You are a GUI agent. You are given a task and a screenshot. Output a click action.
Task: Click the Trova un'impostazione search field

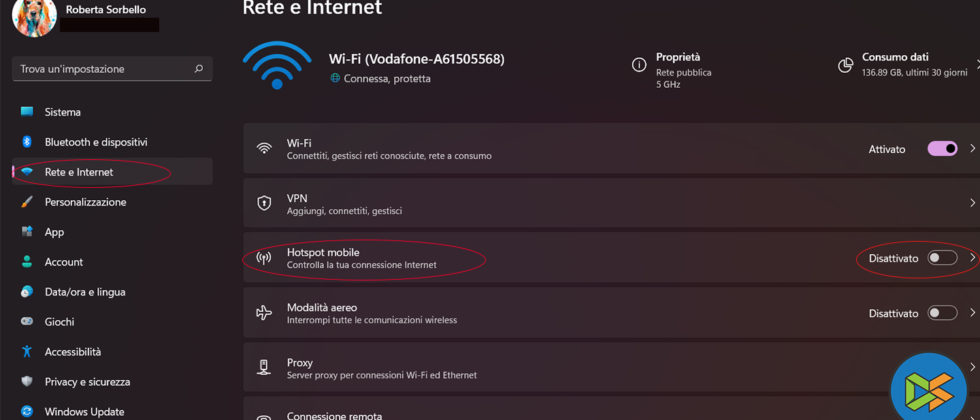pyautogui.click(x=100, y=69)
